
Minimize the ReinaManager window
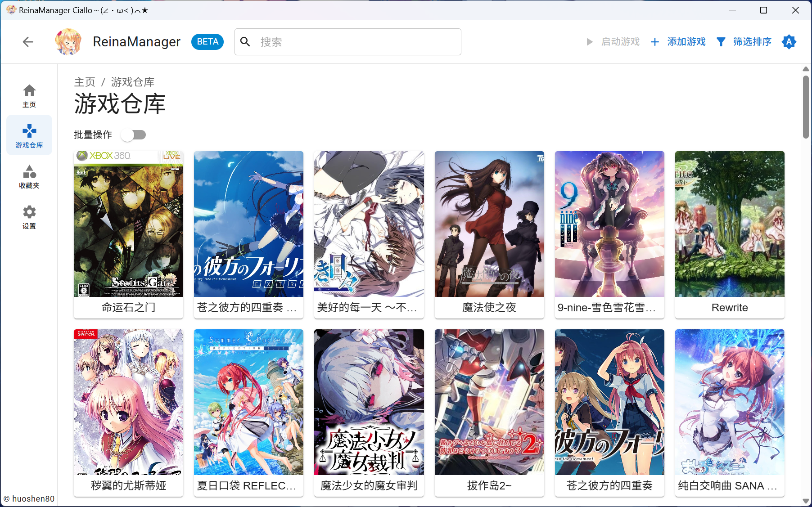point(733,10)
